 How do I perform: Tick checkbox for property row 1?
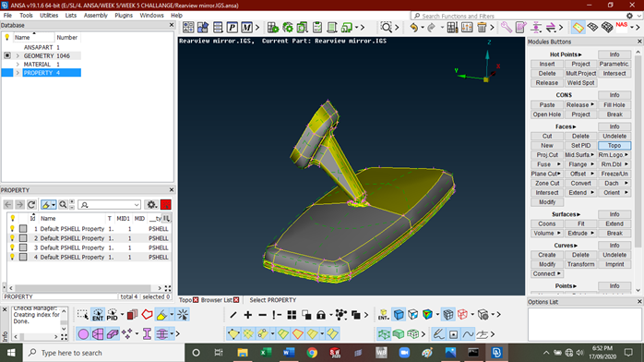23,228
